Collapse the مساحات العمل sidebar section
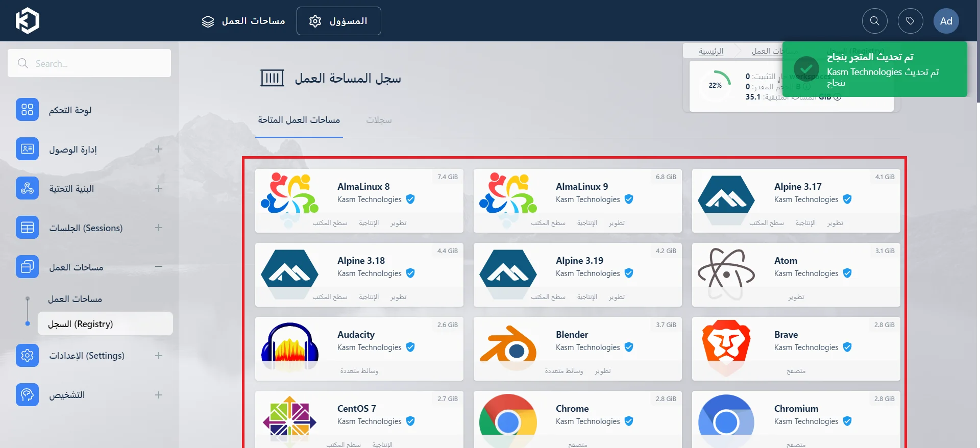980x448 pixels. 159,267
